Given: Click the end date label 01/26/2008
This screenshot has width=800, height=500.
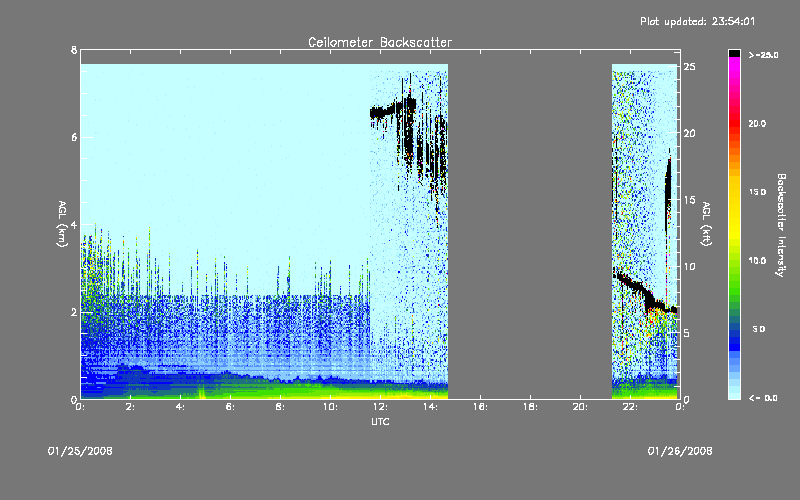Looking at the screenshot, I should [680, 451].
